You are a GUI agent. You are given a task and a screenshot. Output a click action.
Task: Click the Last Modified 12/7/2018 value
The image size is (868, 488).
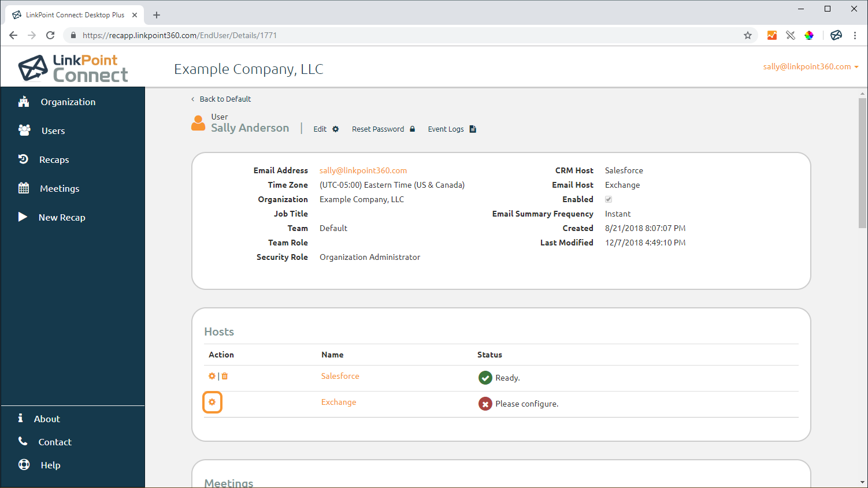click(x=645, y=243)
